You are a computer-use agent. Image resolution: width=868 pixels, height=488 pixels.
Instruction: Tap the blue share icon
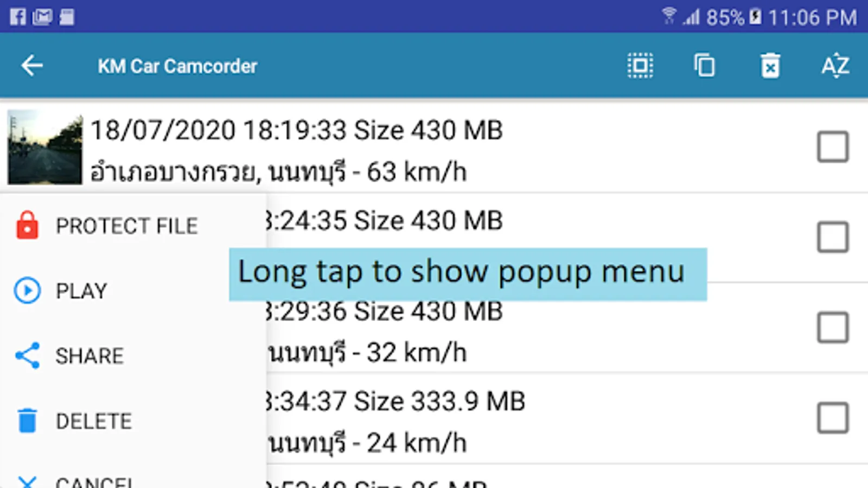pos(27,355)
